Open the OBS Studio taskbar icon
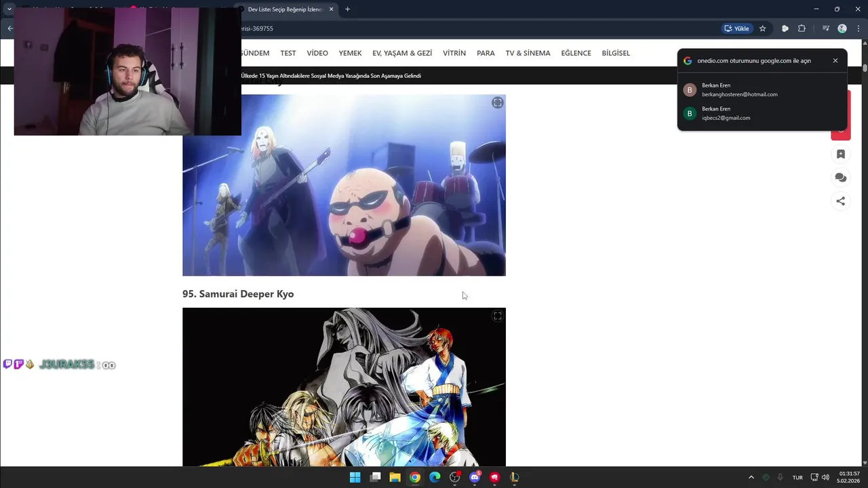Viewport: 868px width, 488px height. click(x=455, y=477)
